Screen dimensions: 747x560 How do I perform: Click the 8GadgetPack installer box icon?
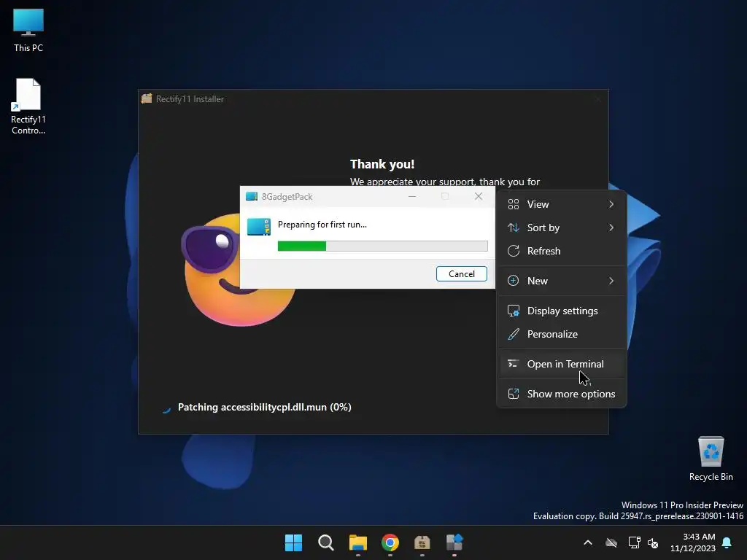click(x=259, y=227)
